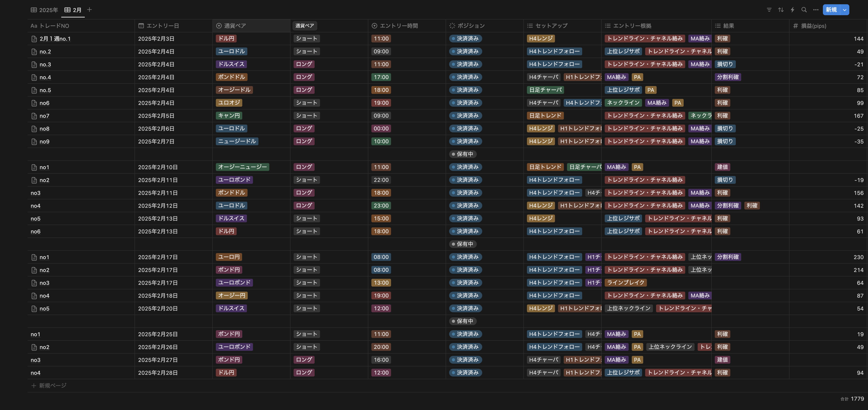Click the オージーニュージー currency tag
The height and width of the screenshot is (410, 868).
(243, 167)
